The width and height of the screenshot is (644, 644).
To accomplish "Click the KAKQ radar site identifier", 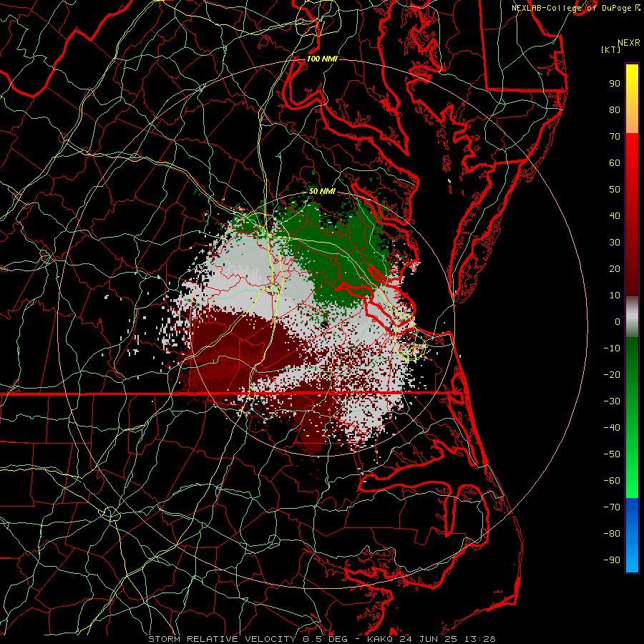I will pyautogui.click(x=380, y=639).
